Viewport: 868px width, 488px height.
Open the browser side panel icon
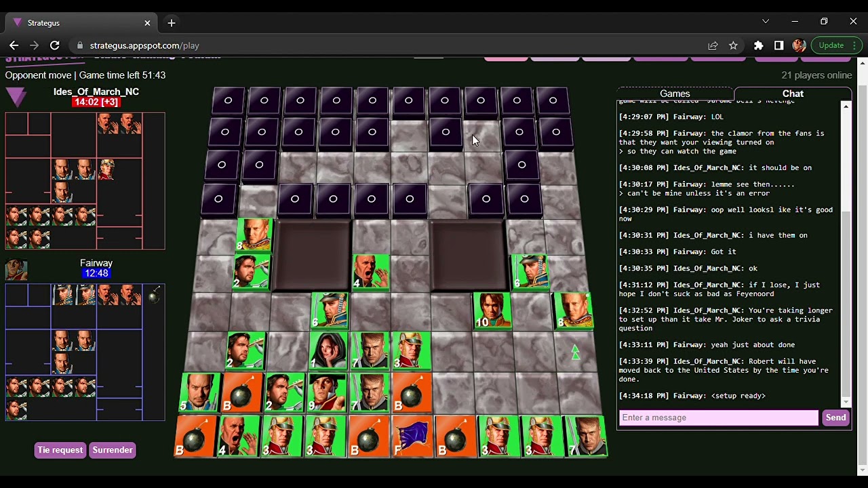point(779,45)
